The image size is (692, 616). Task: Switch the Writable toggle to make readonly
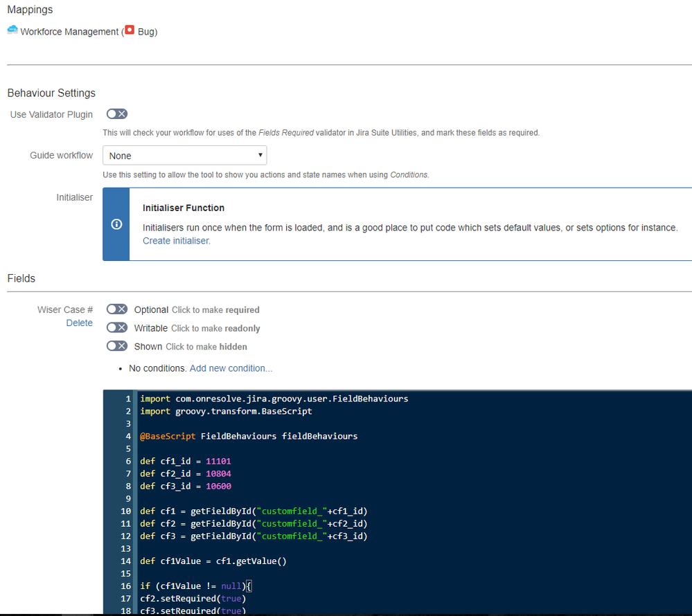[x=116, y=327]
